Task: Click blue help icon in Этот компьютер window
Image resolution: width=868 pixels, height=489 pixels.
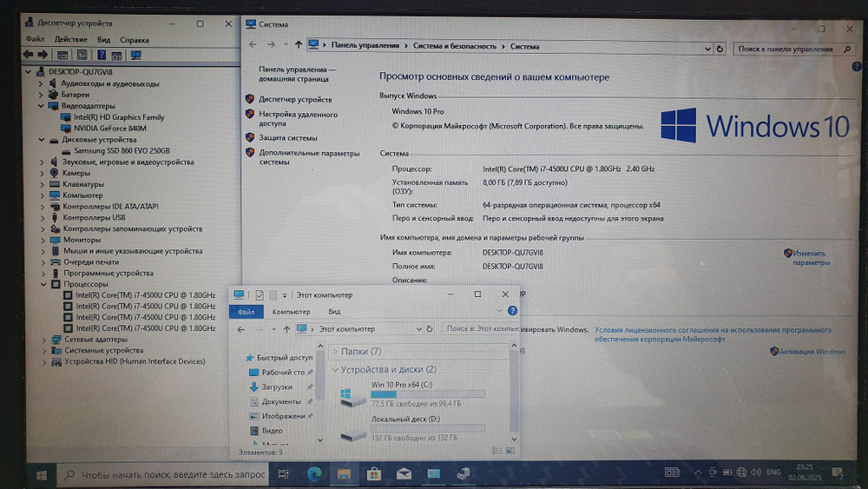Action: click(x=513, y=311)
